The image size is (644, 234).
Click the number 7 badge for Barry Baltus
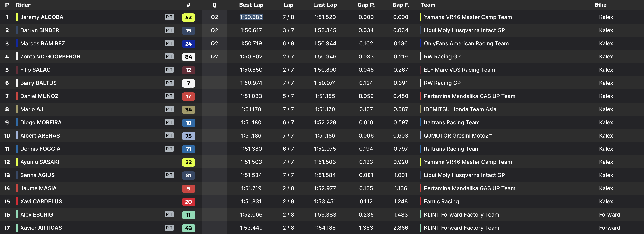coord(188,83)
